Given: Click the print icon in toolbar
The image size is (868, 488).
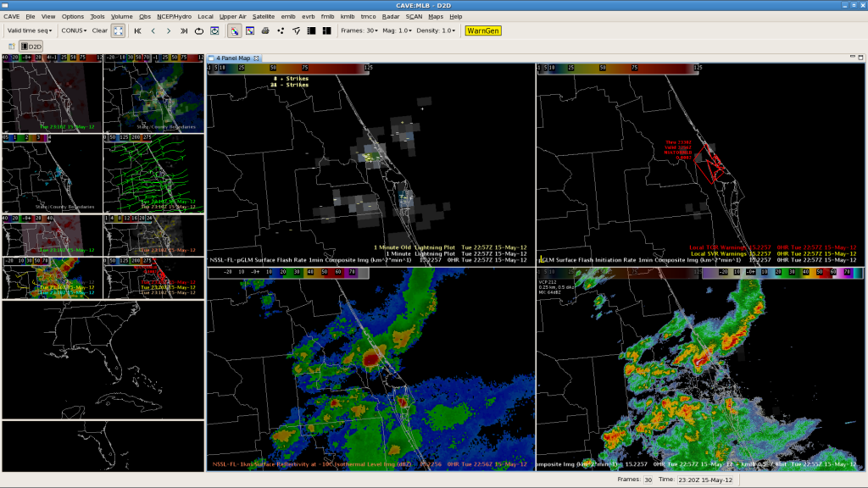Looking at the screenshot, I should pyautogui.click(x=265, y=30).
